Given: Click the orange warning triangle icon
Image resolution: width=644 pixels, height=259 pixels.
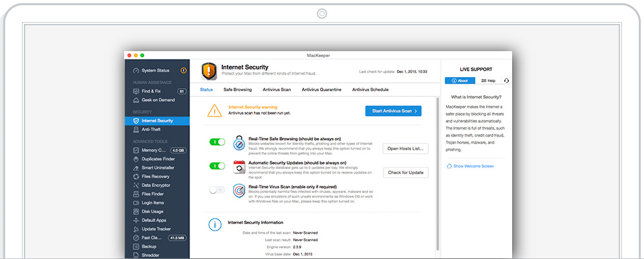Looking at the screenshot, I should tap(215, 111).
